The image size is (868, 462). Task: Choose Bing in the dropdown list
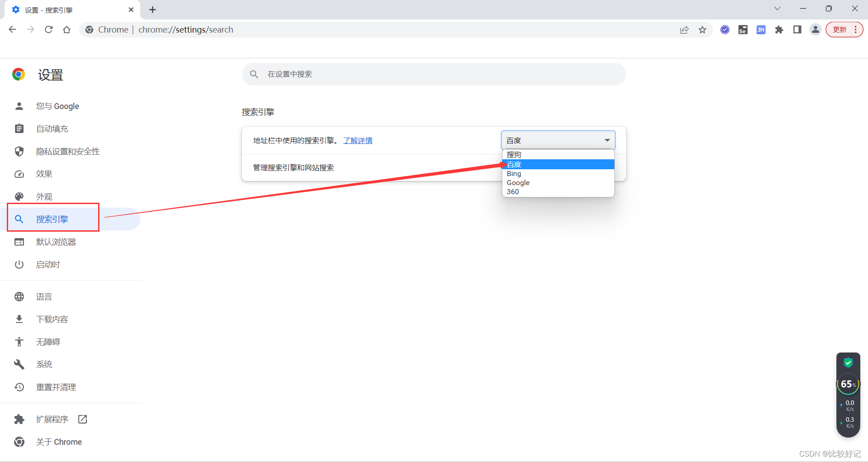[514, 174]
